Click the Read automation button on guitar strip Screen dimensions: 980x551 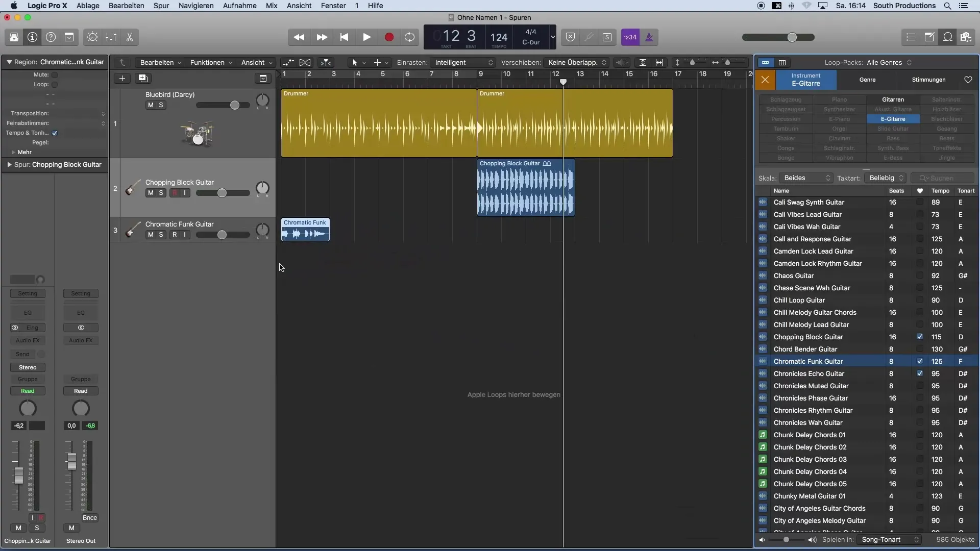coord(28,391)
